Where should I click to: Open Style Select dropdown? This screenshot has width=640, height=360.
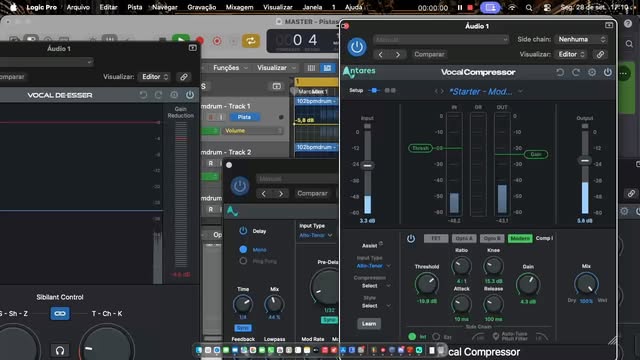375,306
